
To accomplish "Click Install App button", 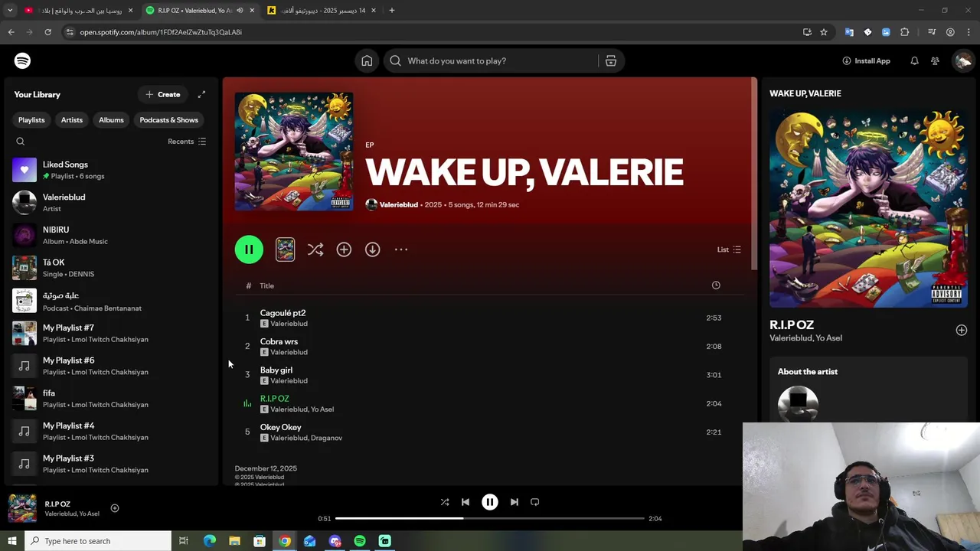I will click(x=866, y=60).
